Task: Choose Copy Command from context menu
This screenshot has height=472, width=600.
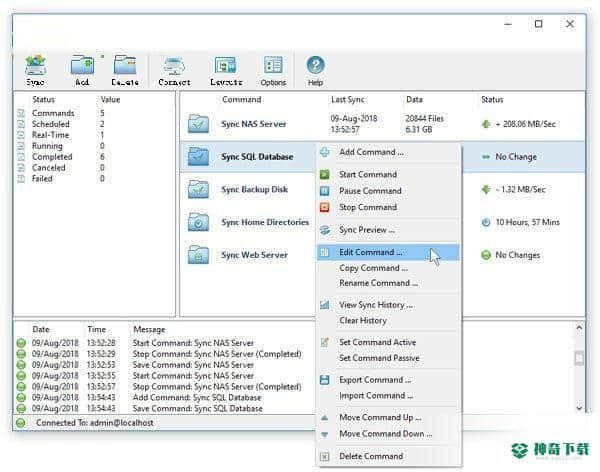Action: (373, 268)
